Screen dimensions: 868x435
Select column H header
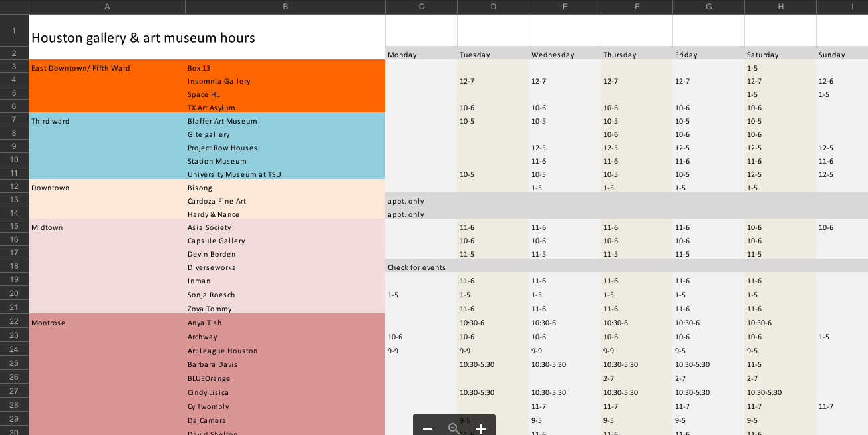coord(781,7)
